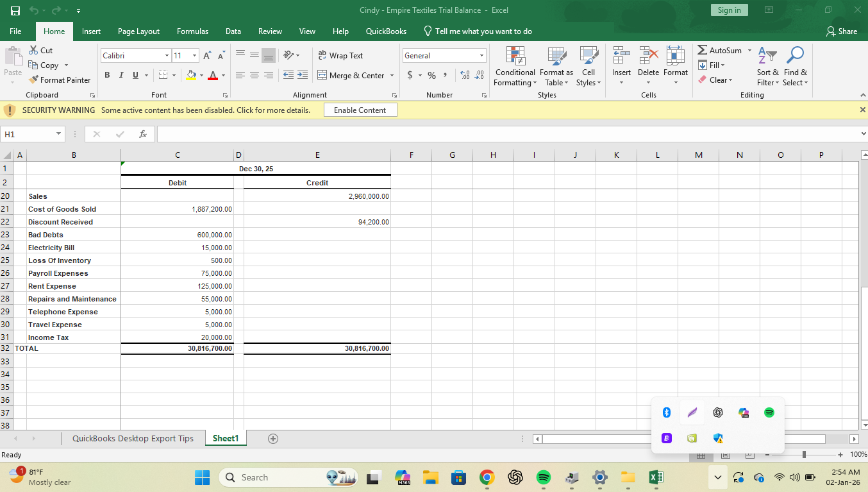Click the AutoSum button
The height and width of the screenshot is (492, 868).
tap(719, 50)
